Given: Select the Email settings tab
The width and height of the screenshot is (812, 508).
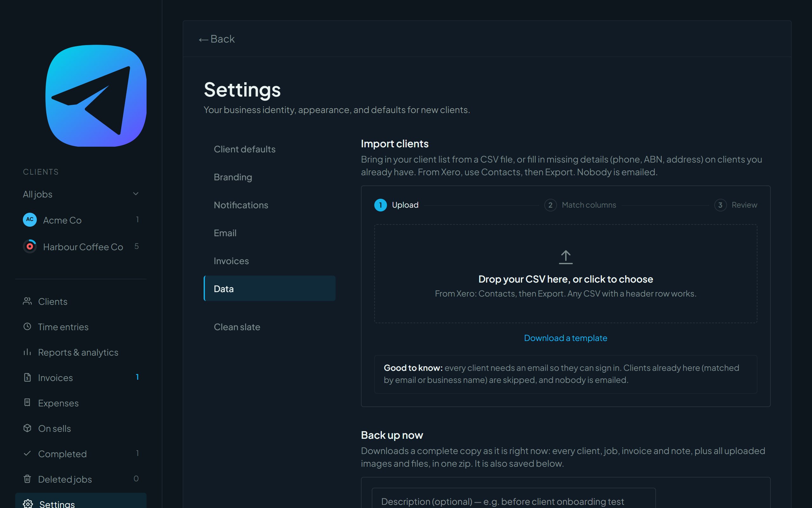Looking at the screenshot, I should tap(269, 232).
